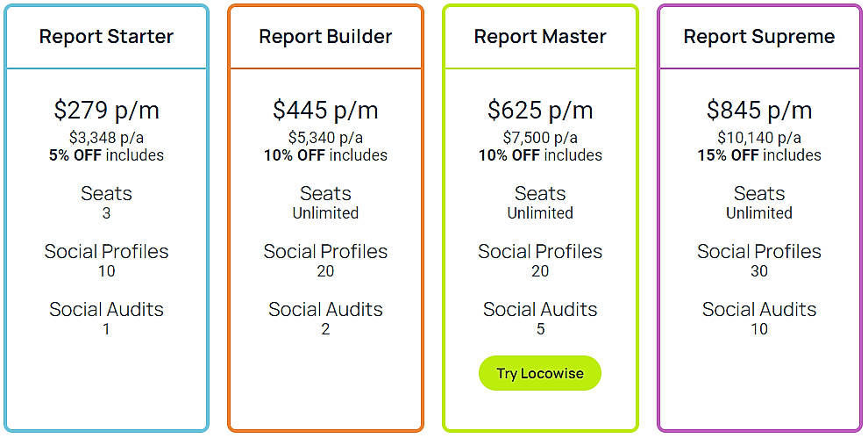Click Seats label in Report Starter card

pyautogui.click(x=106, y=193)
